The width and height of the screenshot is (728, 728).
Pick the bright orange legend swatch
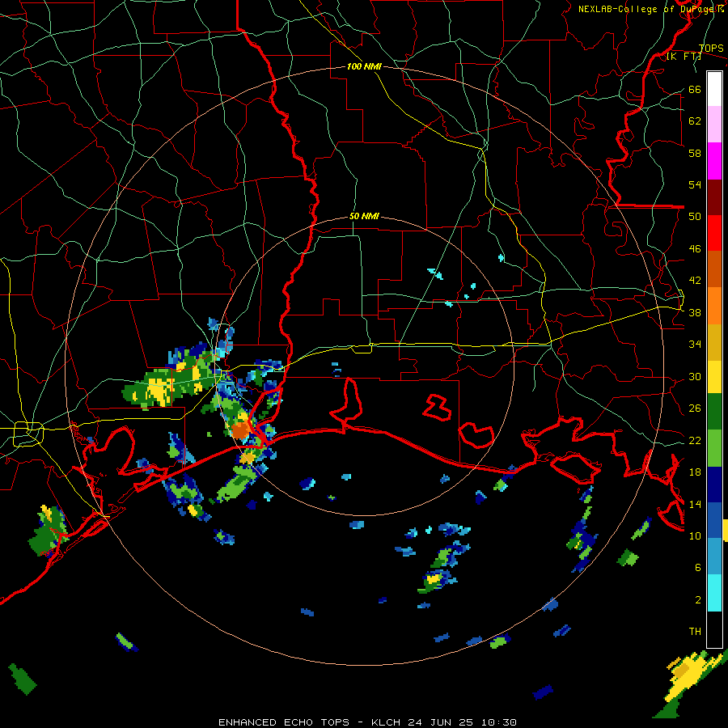tap(714, 305)
